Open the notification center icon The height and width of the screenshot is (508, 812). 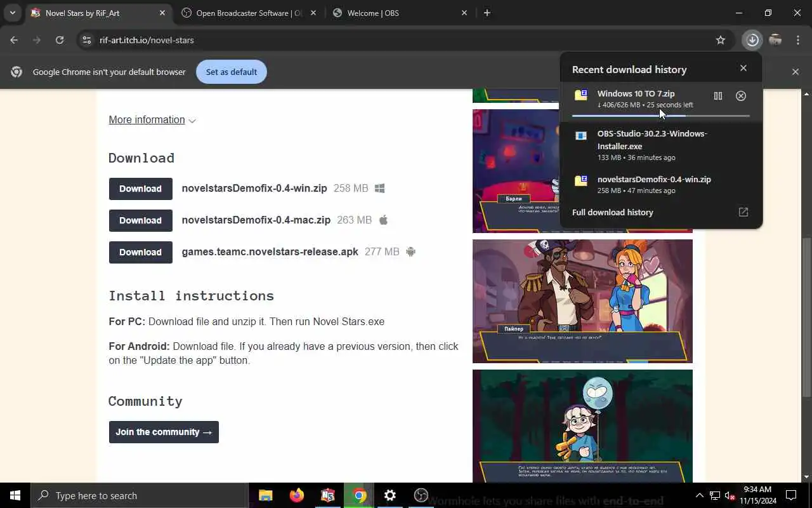coord(791,495)
